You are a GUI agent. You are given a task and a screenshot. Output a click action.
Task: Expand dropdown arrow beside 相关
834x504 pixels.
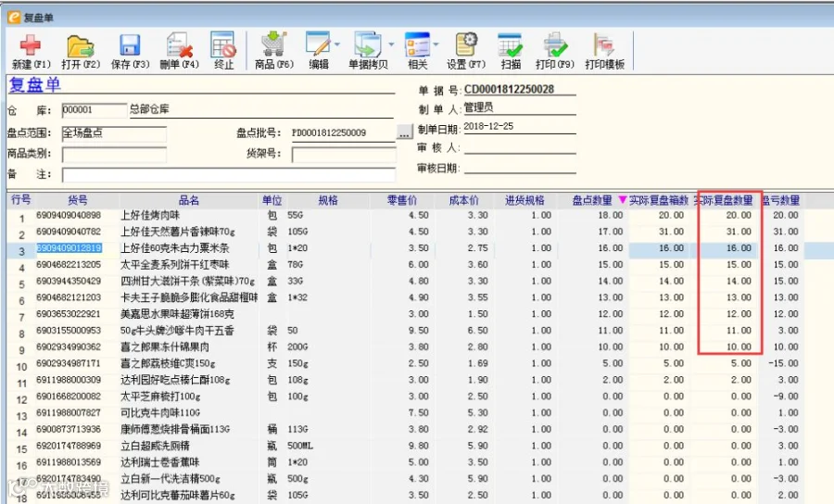tap(436, 44)
